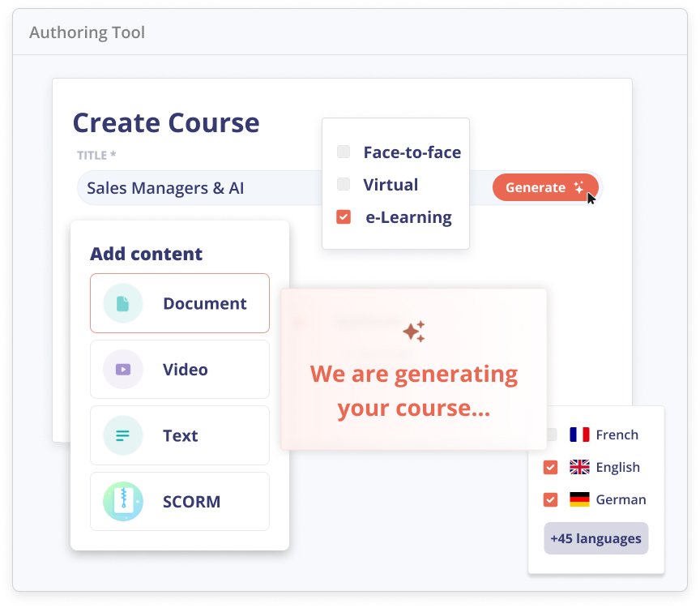Click the teal Document file icon

[123, 303]
